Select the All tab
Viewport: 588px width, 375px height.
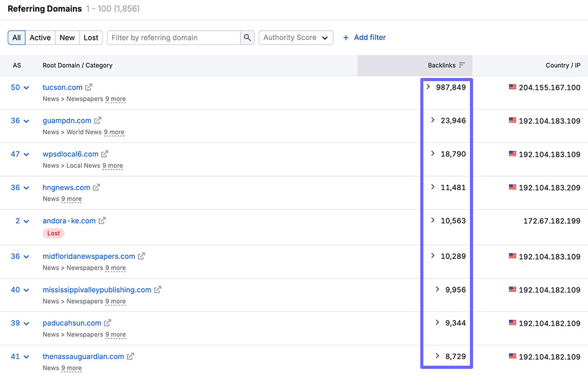[16, 38]
